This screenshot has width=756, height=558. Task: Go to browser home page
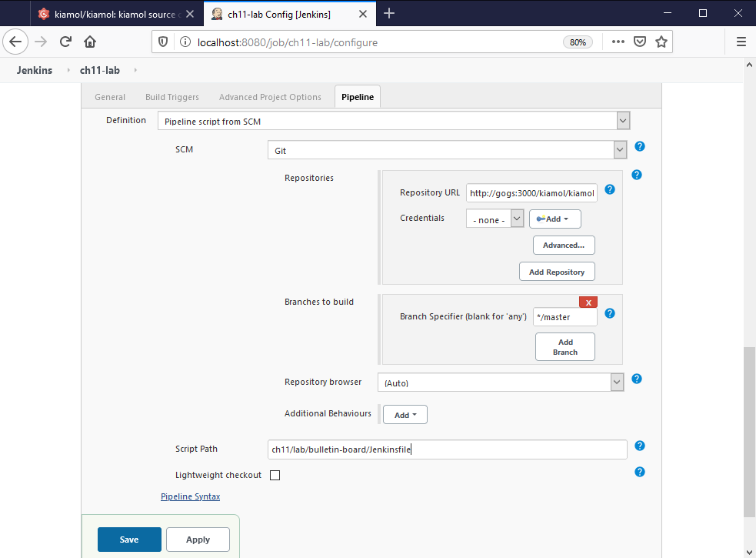90,42
